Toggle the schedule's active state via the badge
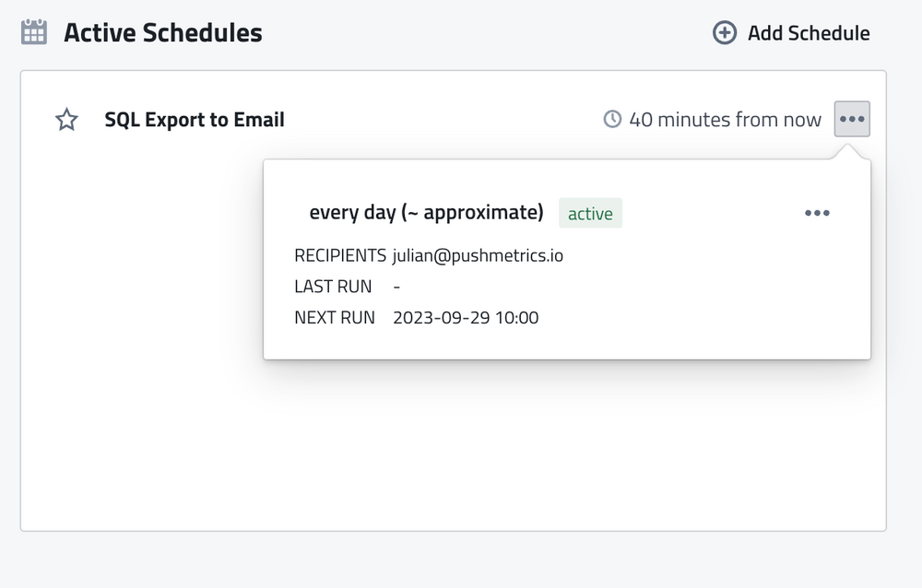This screenshot has height=588, width=922. 590,213
